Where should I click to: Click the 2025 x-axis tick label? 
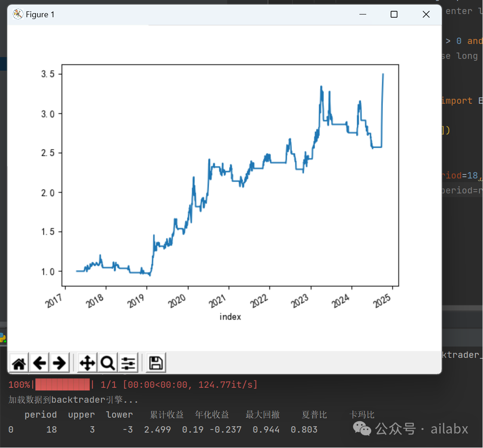(x=382, y=300)
